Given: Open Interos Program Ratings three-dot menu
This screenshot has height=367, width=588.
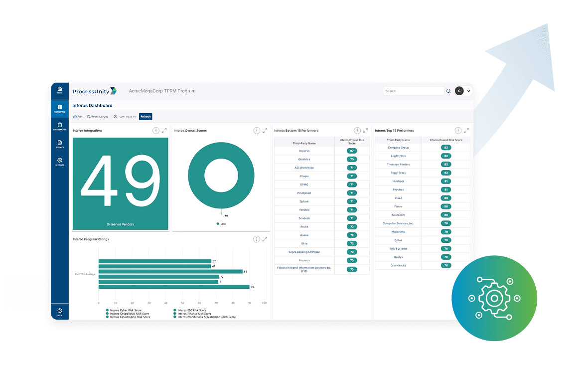Looking at the screenshot, I should coord(257,239).
